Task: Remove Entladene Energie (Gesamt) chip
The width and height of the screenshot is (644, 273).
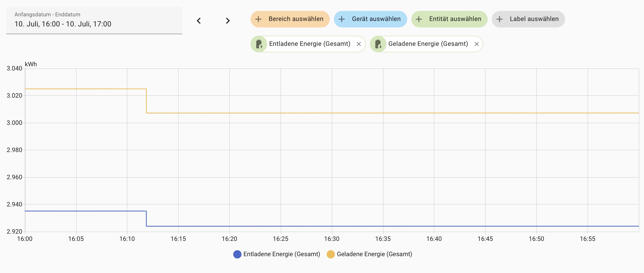Action: pos(359,44)
